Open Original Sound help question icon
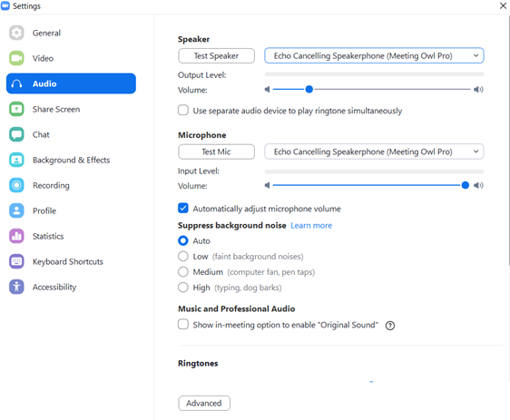 (x=390, y=326)
